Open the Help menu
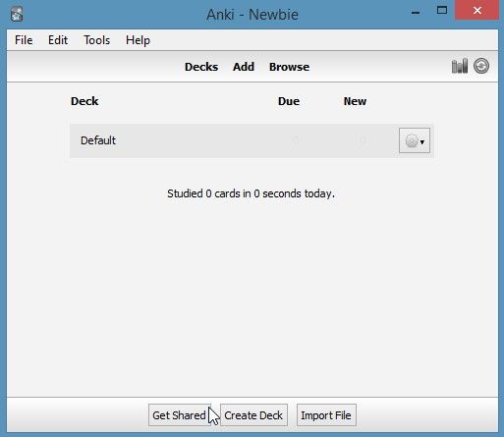Viewport: 504px width, 437px height. pos(138,40)
